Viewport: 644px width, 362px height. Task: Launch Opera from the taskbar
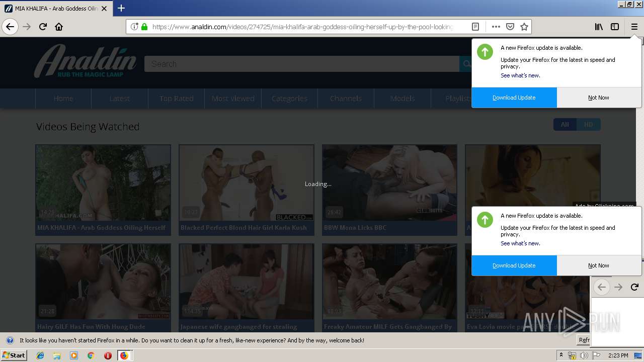click(x=108, y=355)
